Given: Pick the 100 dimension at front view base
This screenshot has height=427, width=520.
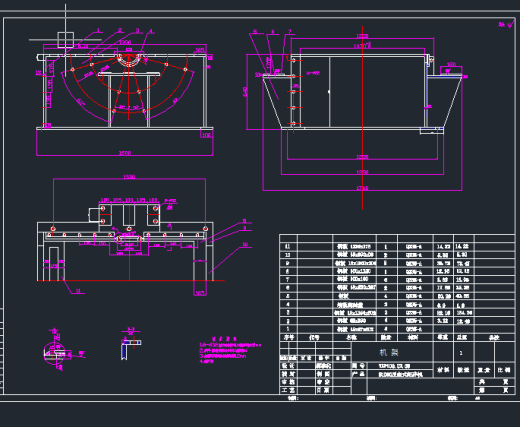Looking at the screenshot, I should (206, 135).
